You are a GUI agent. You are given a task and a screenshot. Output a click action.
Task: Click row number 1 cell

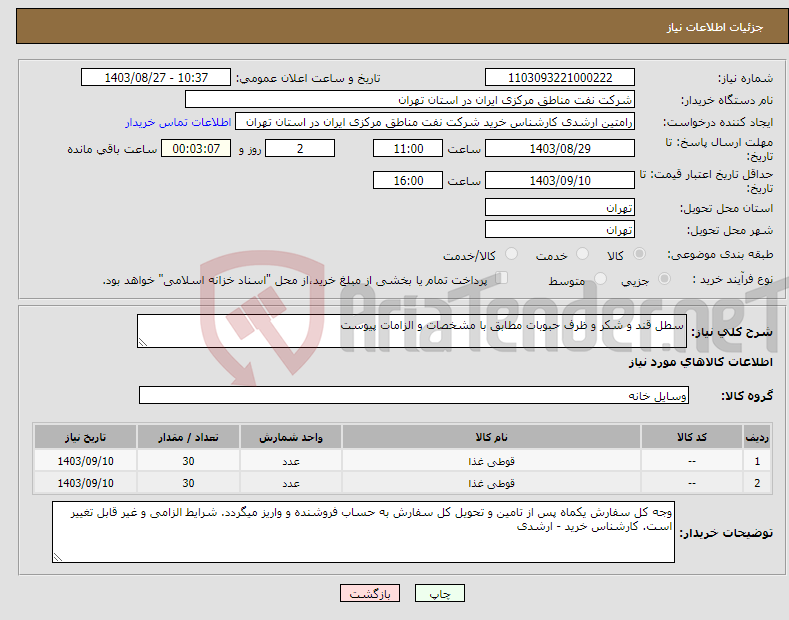pyautogui.click(x=757, y=461)
